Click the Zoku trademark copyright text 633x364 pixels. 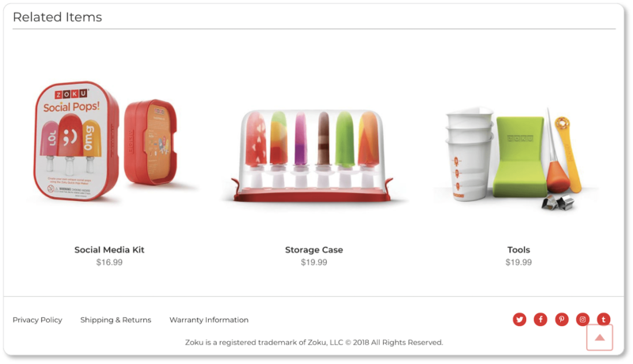(x=313, y=342)
